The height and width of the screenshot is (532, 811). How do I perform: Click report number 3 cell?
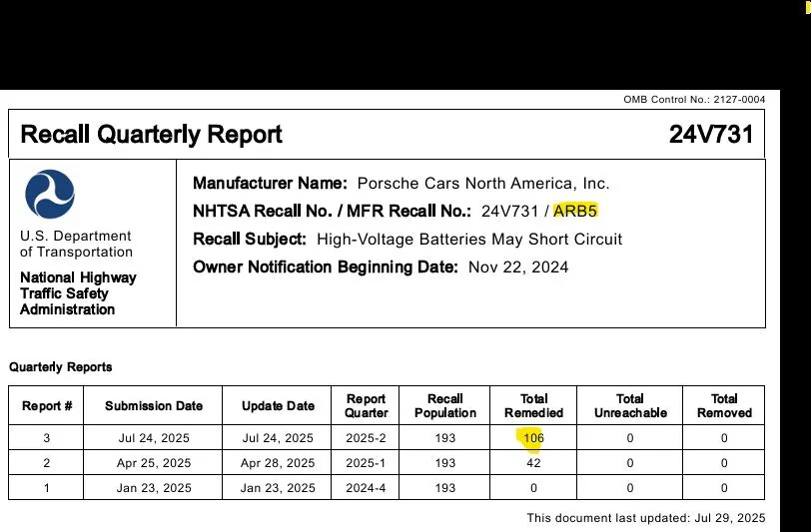click(47, 438)
